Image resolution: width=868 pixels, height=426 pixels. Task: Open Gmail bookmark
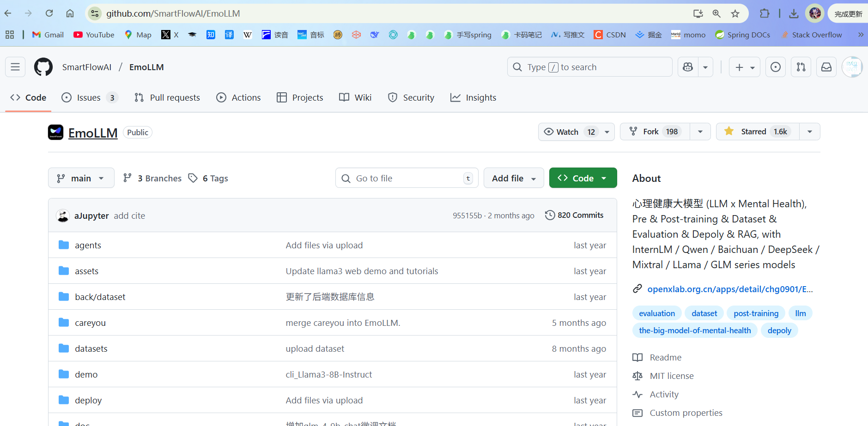48,35
